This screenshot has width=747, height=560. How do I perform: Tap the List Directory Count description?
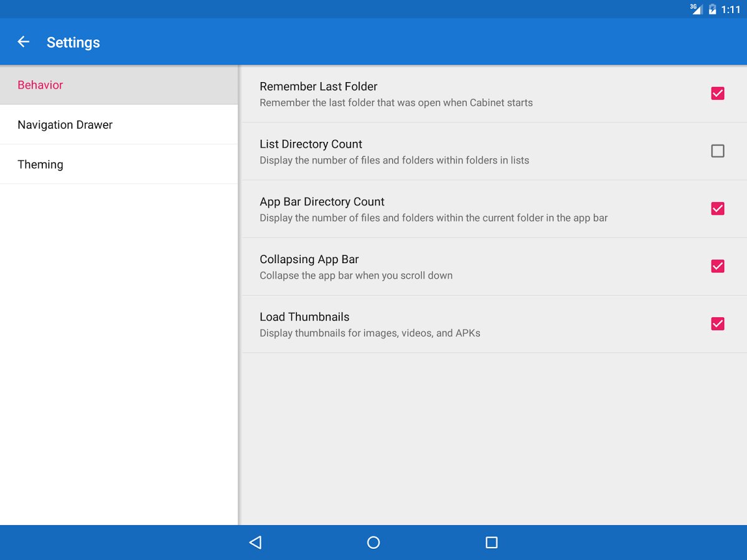(394, 160)
